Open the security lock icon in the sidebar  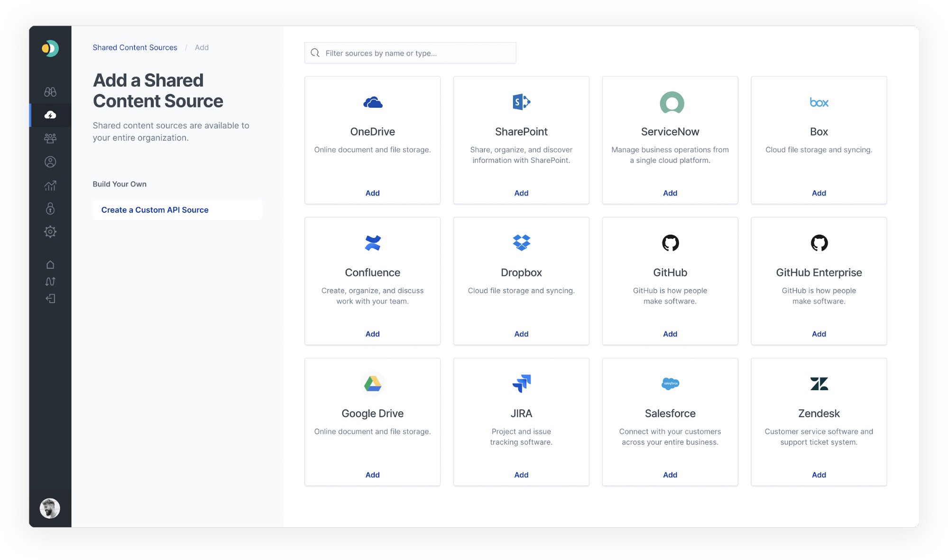(50, 208)
